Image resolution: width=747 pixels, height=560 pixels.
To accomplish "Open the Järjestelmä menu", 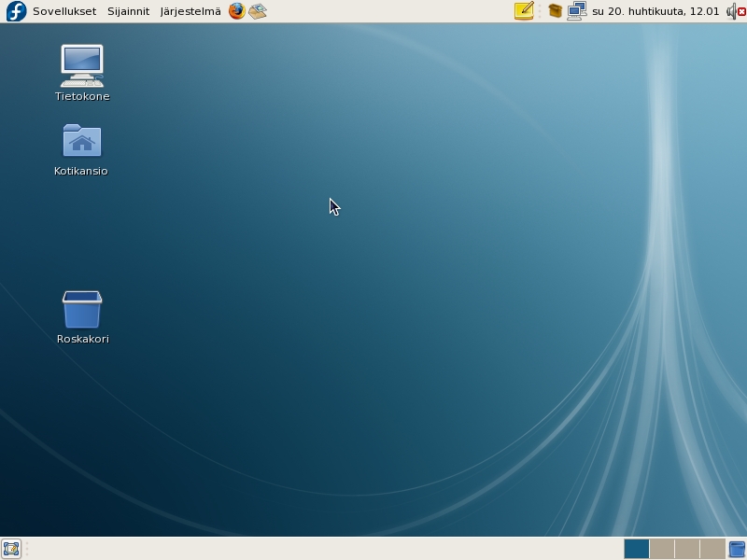I will (190, 11).
